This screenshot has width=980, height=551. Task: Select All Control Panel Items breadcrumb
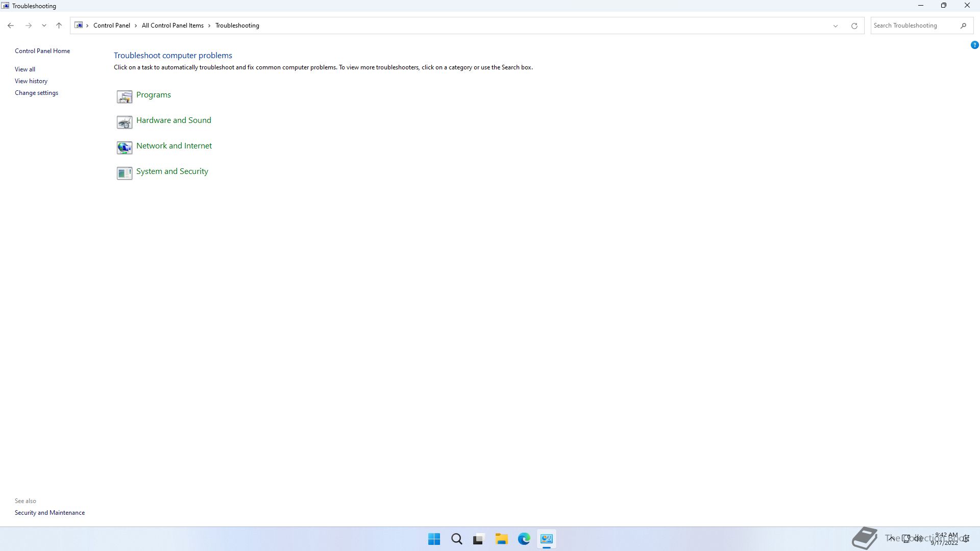coord(173,26)
